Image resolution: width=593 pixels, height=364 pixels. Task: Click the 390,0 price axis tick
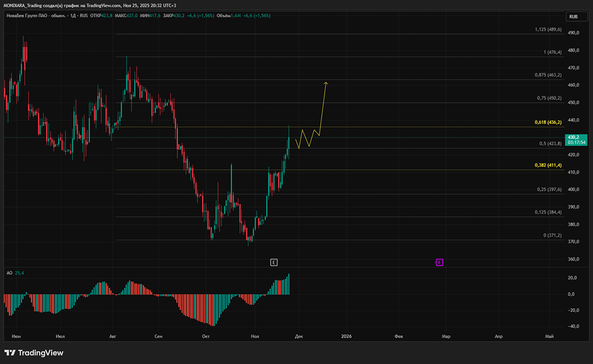573,207
